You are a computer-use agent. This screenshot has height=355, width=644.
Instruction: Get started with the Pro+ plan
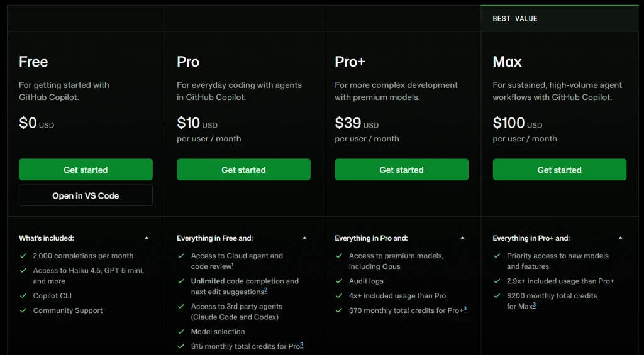click(402, 170)
